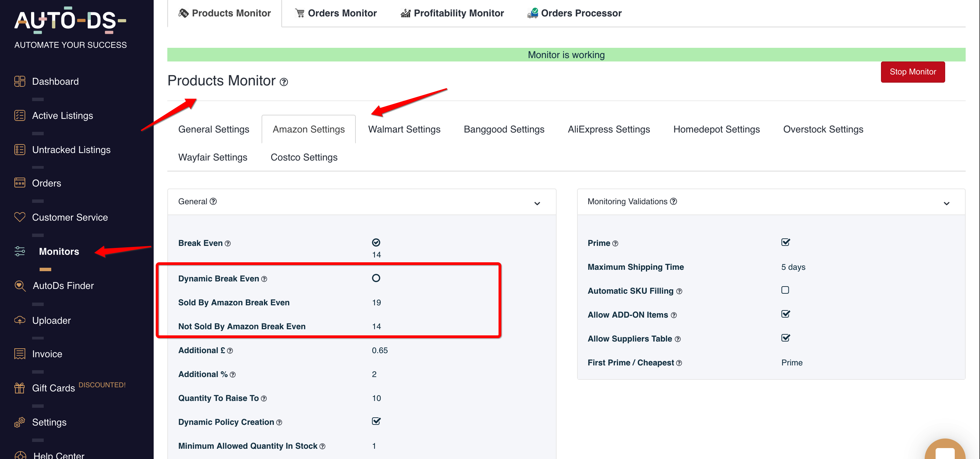Open the AliExpress Settings tab
The height and width of the screenshot is (459, 980).
(609, 129)
